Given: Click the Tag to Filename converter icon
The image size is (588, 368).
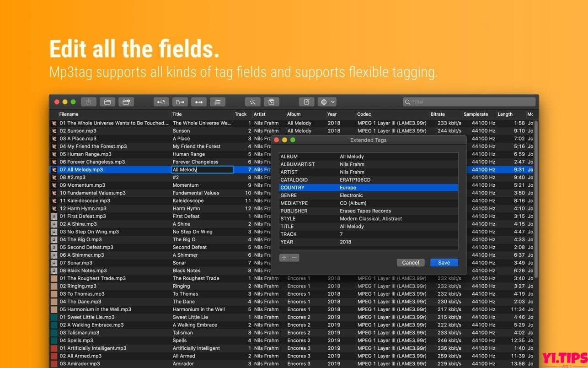Looking at the screenshot, I should [161, 102].
